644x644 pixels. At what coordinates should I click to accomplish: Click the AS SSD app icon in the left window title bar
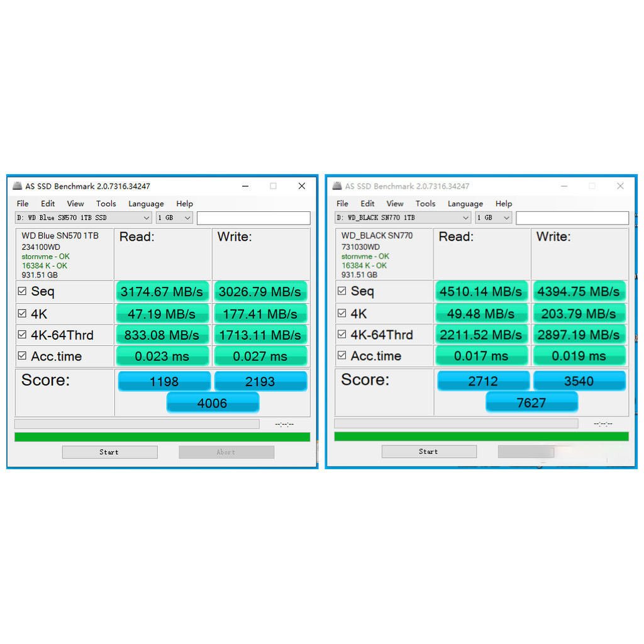16,186
